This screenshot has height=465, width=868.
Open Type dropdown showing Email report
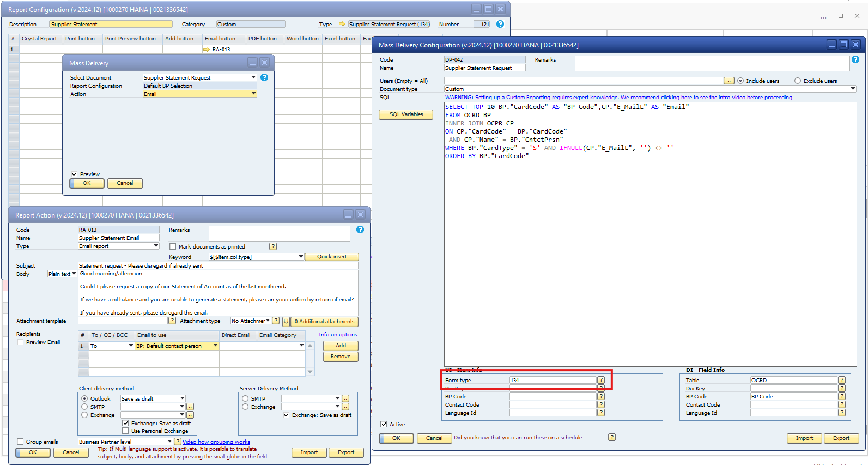coord(156,246)
